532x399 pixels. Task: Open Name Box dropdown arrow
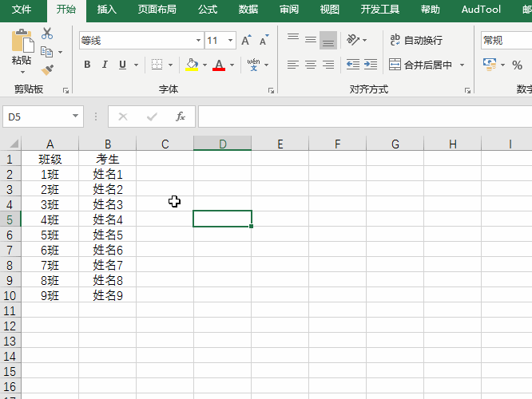pos(75,117)
